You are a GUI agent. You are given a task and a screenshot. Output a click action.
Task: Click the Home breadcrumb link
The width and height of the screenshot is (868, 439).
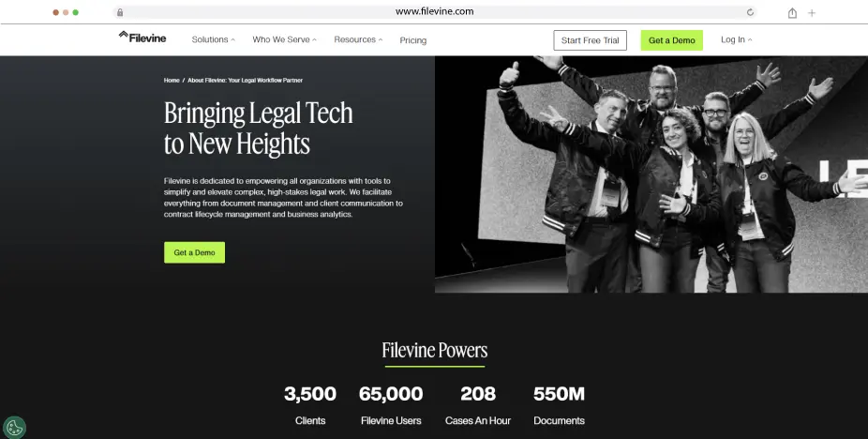[172, 81]
